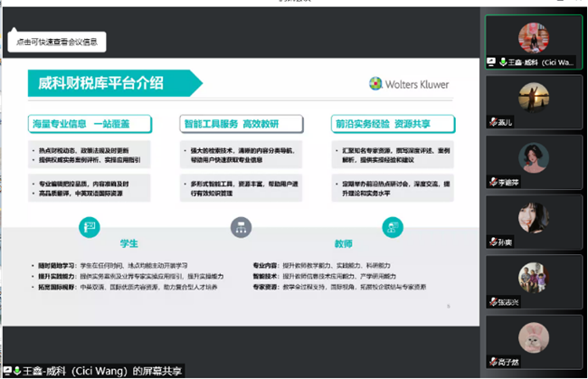Click the 智能工具服务 高效教研 header box
This screenshot has height=379, width=588.
242,124
